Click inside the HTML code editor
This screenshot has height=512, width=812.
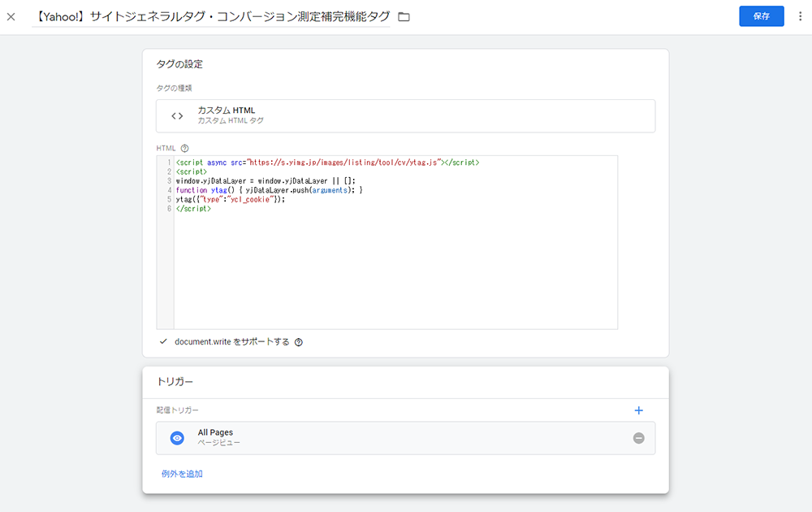point(387,242)
